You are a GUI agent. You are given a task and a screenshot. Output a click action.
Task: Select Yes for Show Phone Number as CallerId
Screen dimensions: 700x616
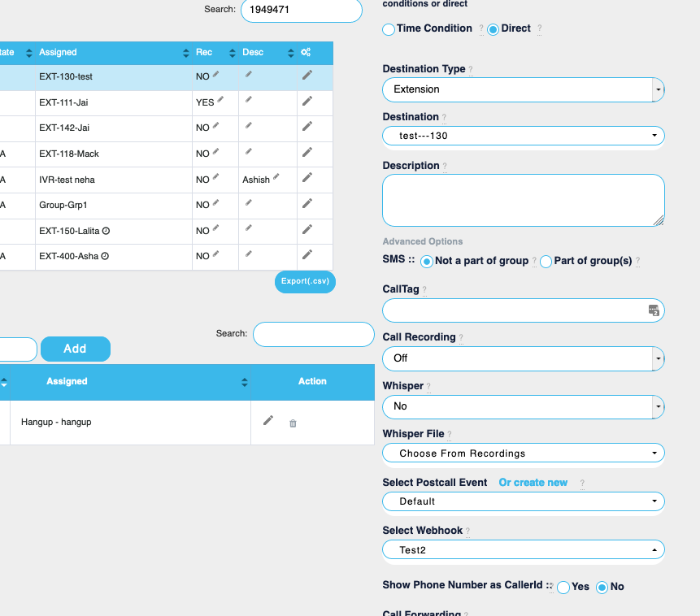(x=563, y=588)
